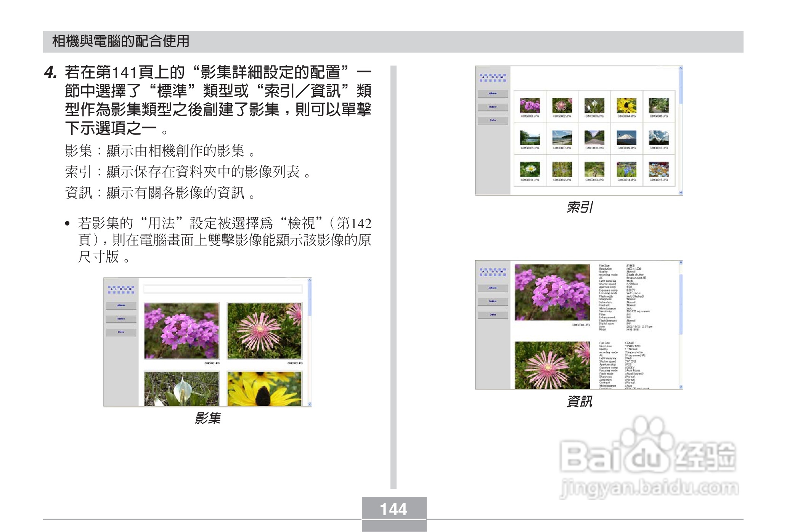Click the empty title field above the album photos
This screenshot has height=532, width=787.
[x=223, y=289]
